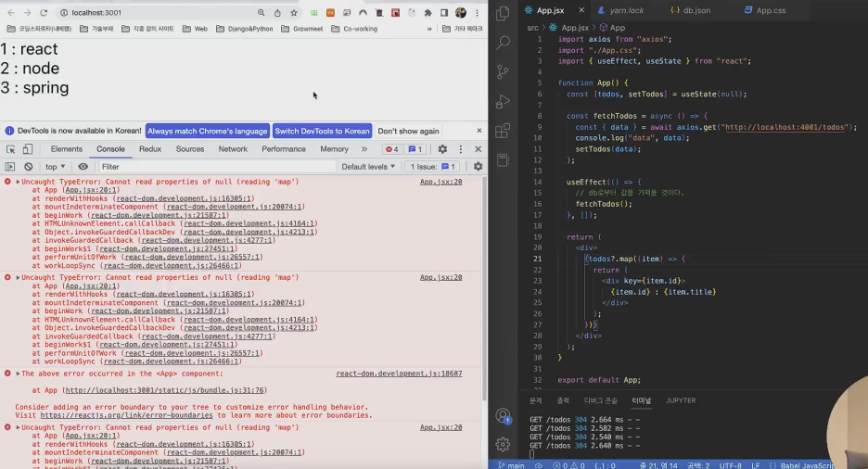Open the reactjs.org error-boundaries link
Viewport: 868px width, 469px height.
pos(126,415)
